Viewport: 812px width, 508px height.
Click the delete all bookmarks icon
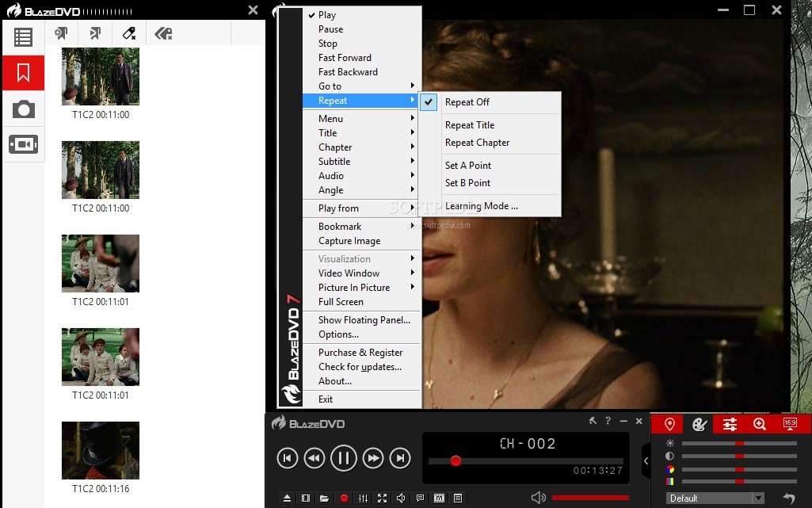163,33
